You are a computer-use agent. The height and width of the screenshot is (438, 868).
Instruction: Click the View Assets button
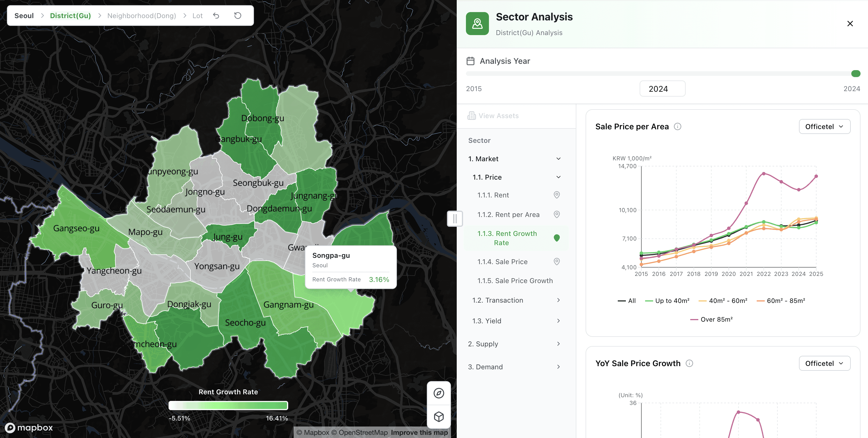(493, 116)
